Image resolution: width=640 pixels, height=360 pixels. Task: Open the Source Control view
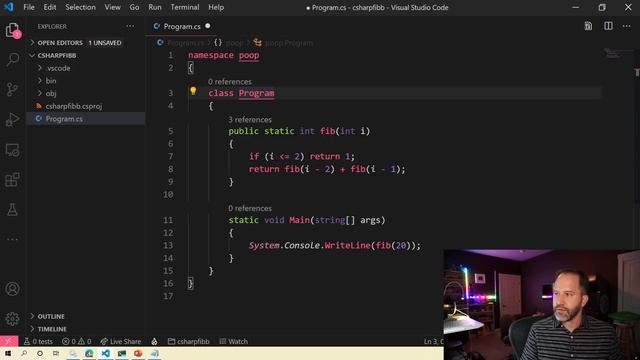(x=13, y=89)
